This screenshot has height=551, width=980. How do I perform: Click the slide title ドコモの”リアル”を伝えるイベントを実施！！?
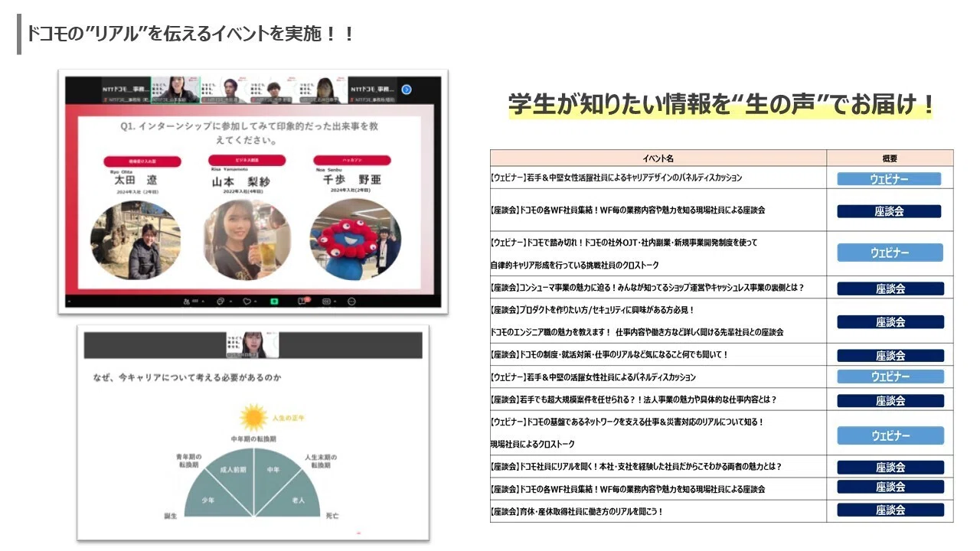click(191, 34)
